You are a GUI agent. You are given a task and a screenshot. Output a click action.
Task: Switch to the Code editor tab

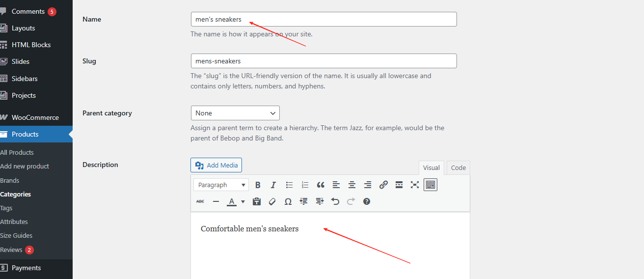(458, 167)
